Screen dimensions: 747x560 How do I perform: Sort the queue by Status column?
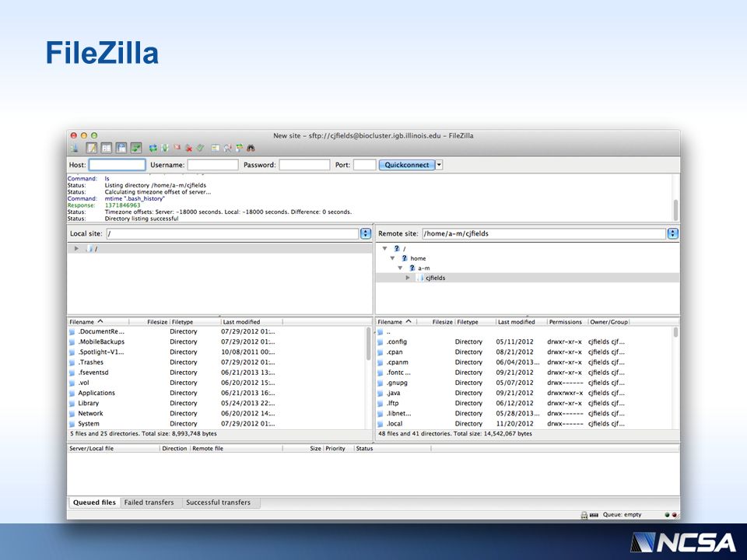364,449
